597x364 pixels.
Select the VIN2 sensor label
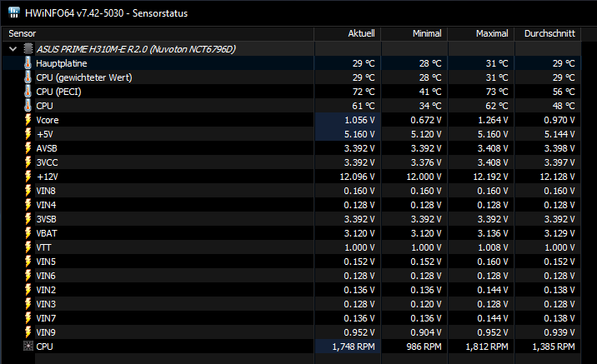[x=46, y=290]
